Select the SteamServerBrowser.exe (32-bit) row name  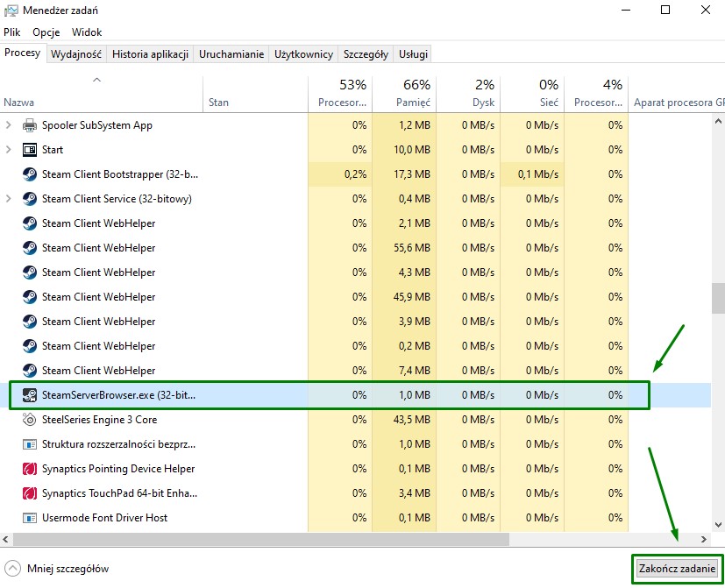(118, 394)
